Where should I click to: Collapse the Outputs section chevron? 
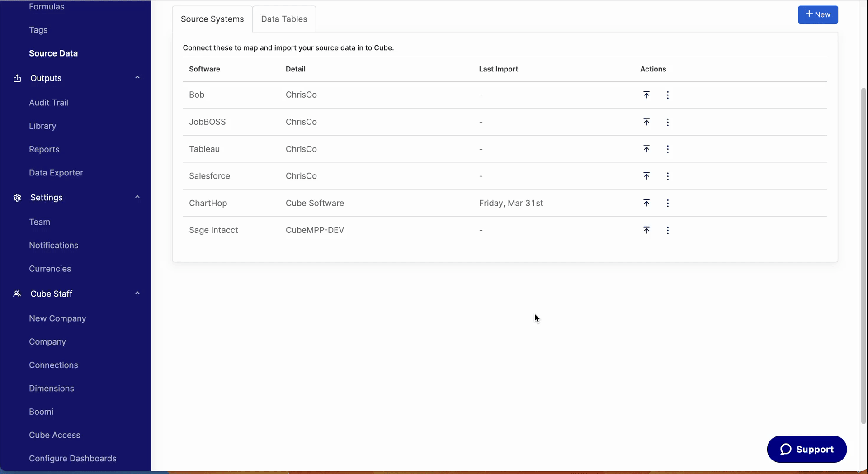click(x=137, y=77)
